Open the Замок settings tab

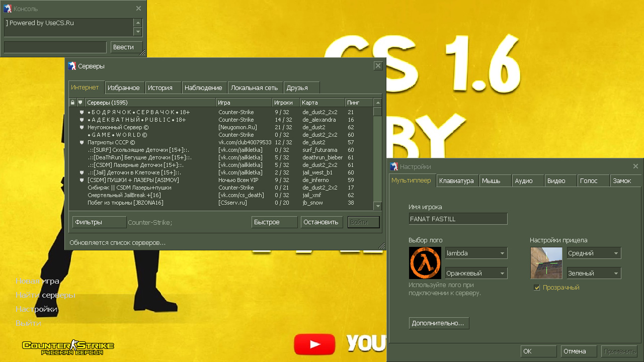[x=625, y=181]
